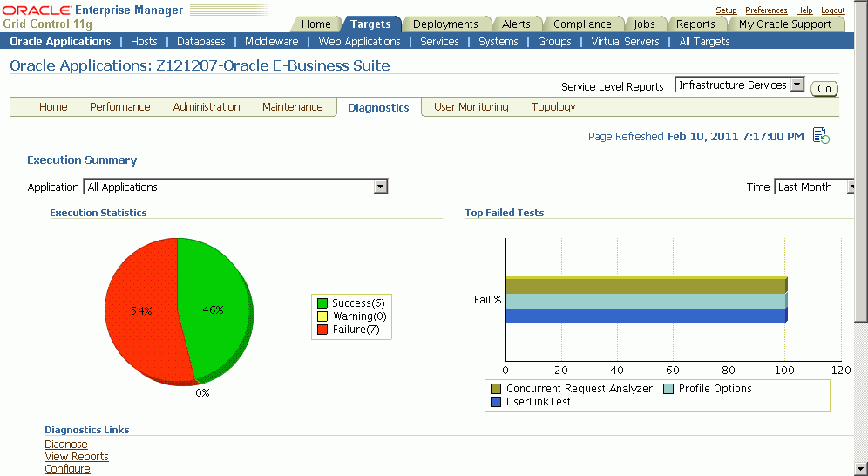Open the Systems subtab
This screenshot has height=476, width=868.
(498, 42)
